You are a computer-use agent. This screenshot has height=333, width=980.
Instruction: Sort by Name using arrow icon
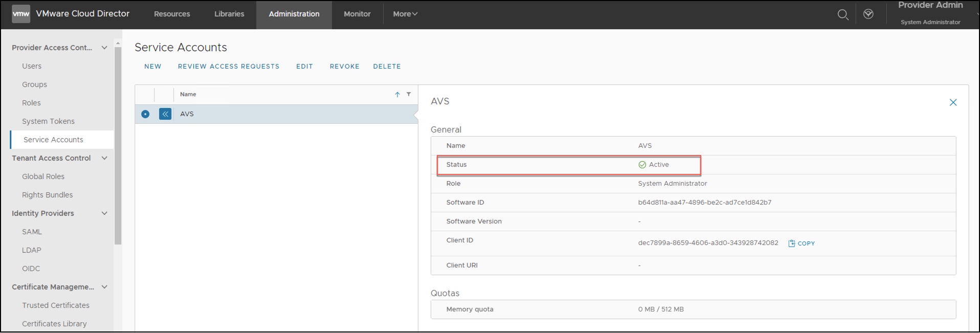(397, 94)
